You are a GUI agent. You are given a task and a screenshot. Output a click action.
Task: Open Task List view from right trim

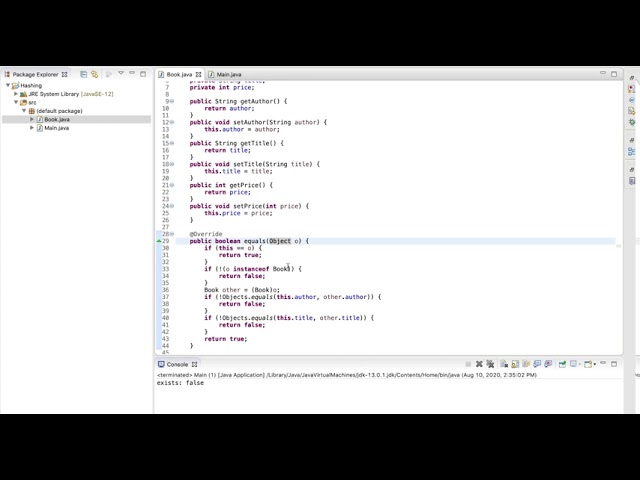point(632,89)
